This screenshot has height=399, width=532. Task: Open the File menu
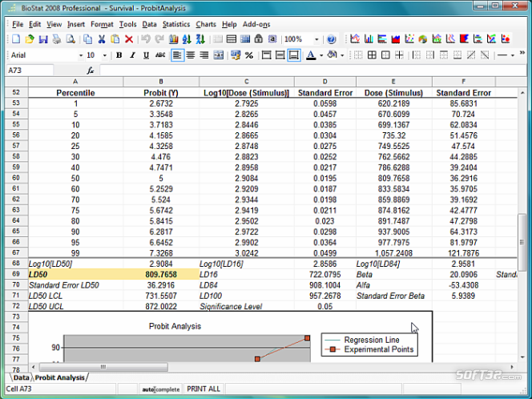[x=18, y=24]
